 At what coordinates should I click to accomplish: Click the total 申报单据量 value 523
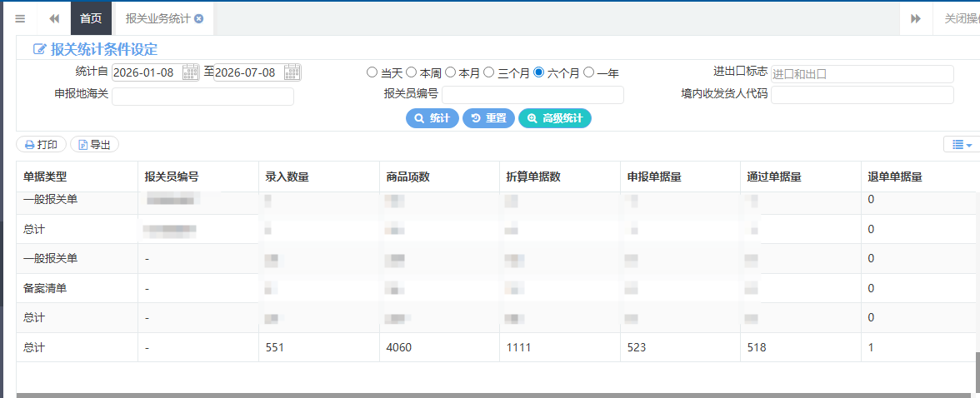637,347
